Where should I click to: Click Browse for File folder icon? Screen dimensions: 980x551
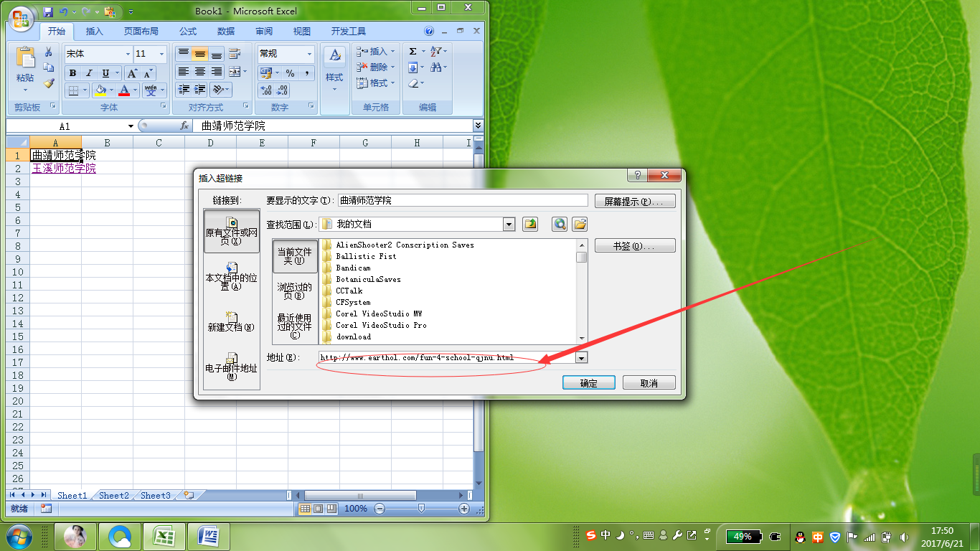click(x=579, y=224)
